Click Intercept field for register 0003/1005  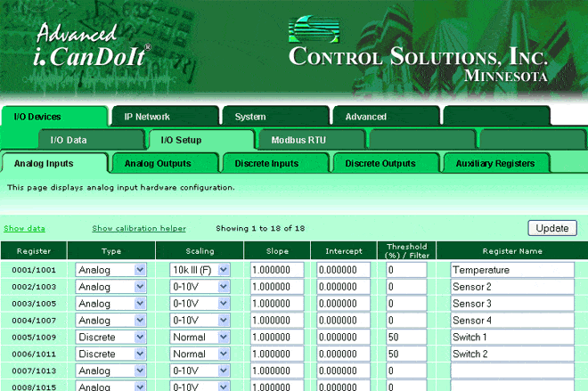[344, 304]
